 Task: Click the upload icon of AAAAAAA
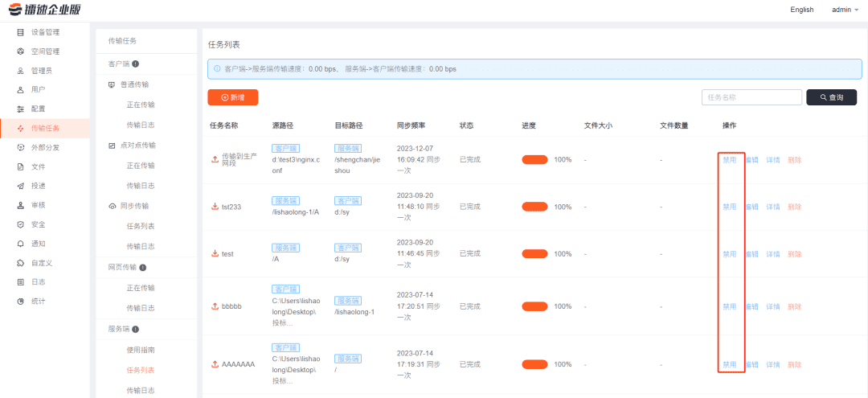(x=215, y=364)
